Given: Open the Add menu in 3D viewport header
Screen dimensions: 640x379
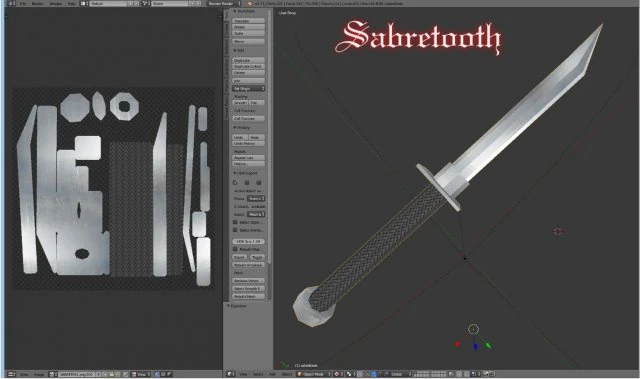Looking at the screenshot, I should click(272, 374).
